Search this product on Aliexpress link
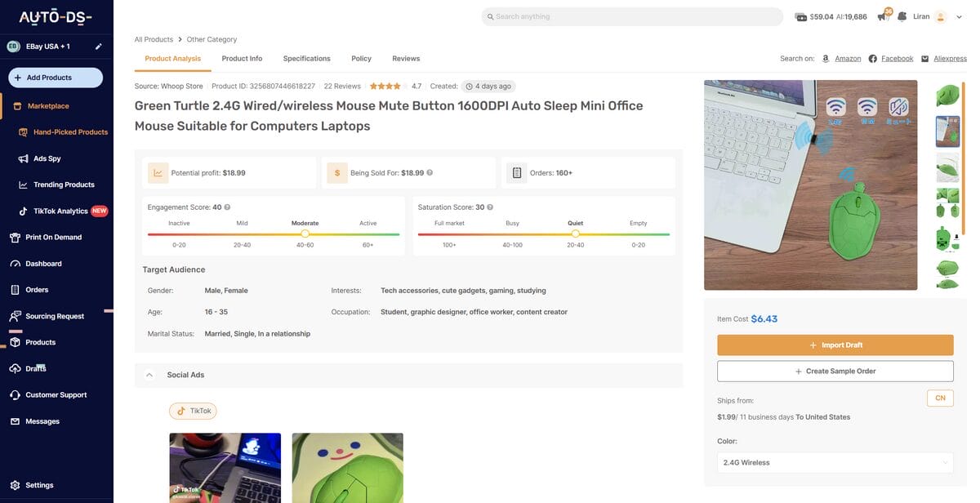This screenshot has width=980, height=503. click(949, 59)
